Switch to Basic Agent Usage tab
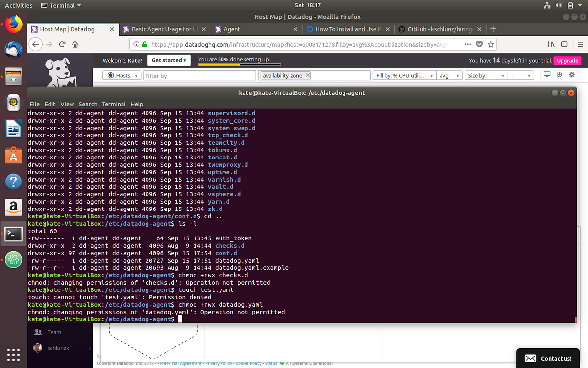 coord(164,29)
